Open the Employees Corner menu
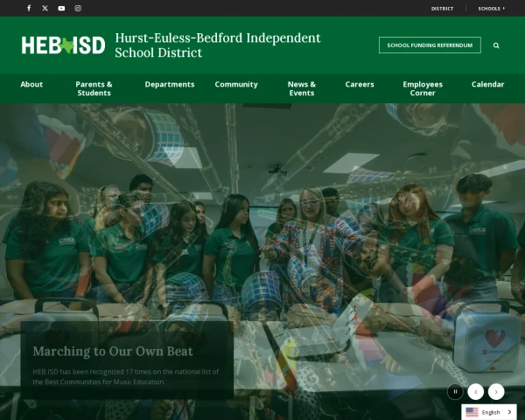525x420 pixels. click(423, 88)
